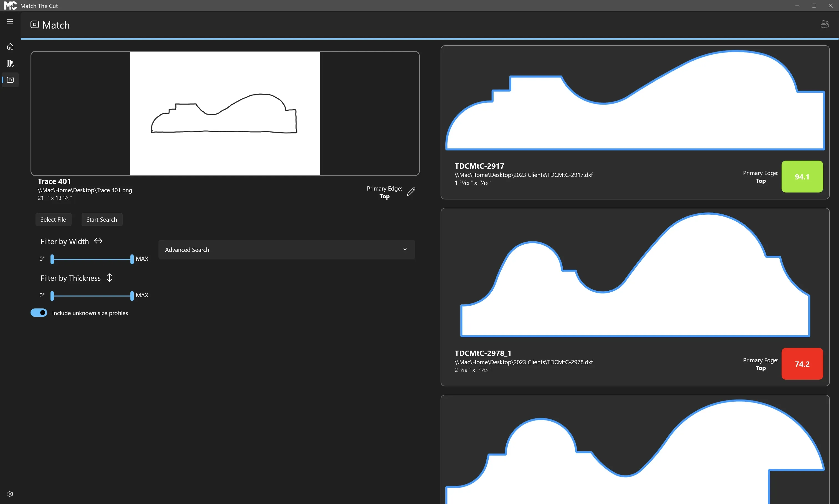Open the TDCMtC-2978_1 profile result
The image size is (839, 504).
tap(635, 297)
